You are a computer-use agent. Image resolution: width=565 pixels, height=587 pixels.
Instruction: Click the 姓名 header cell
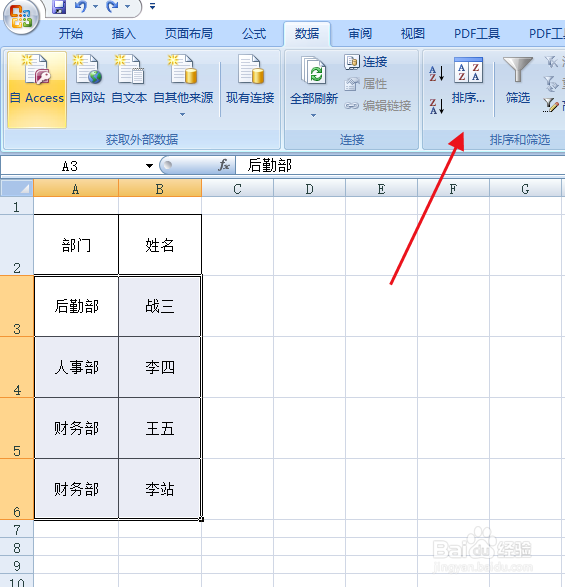click(160, 245)
